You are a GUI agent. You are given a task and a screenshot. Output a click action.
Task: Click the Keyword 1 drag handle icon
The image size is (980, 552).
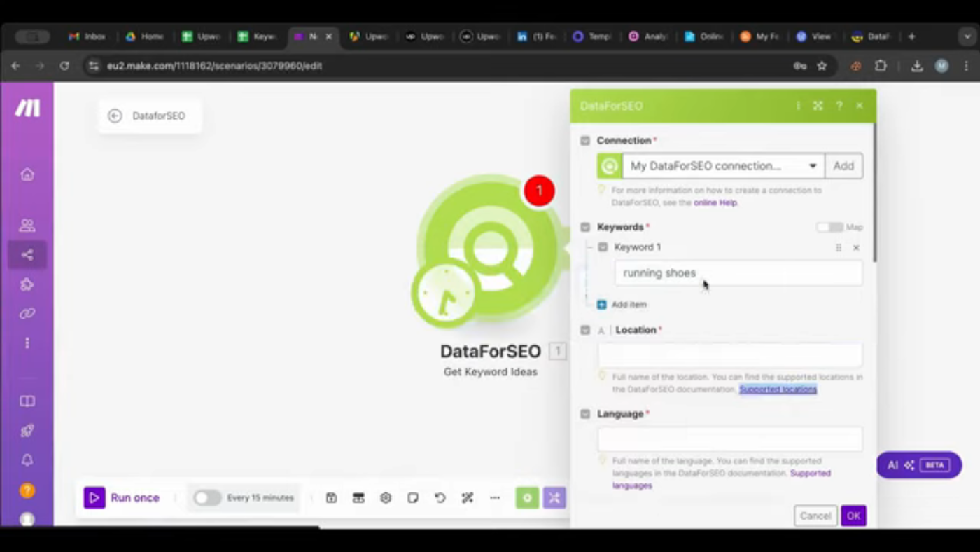point(839,248)
